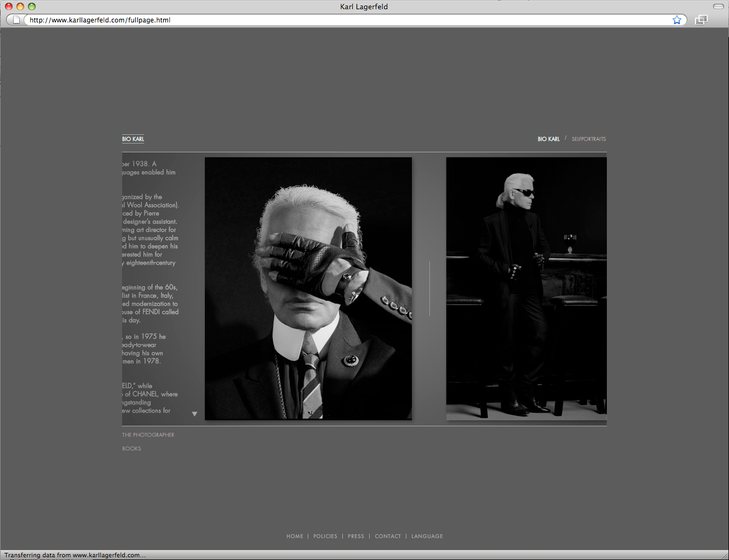Click the gloved-hand portrait photo

tap(308, 289)
